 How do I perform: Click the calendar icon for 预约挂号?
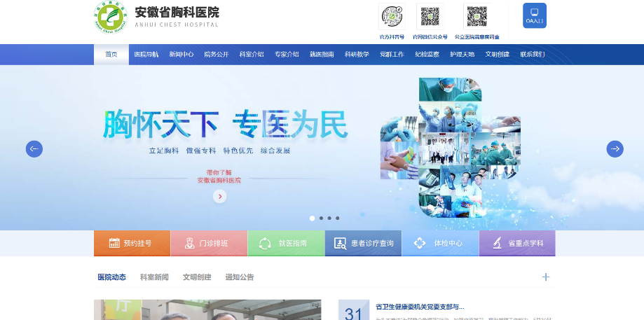click(x=114, y=243)
